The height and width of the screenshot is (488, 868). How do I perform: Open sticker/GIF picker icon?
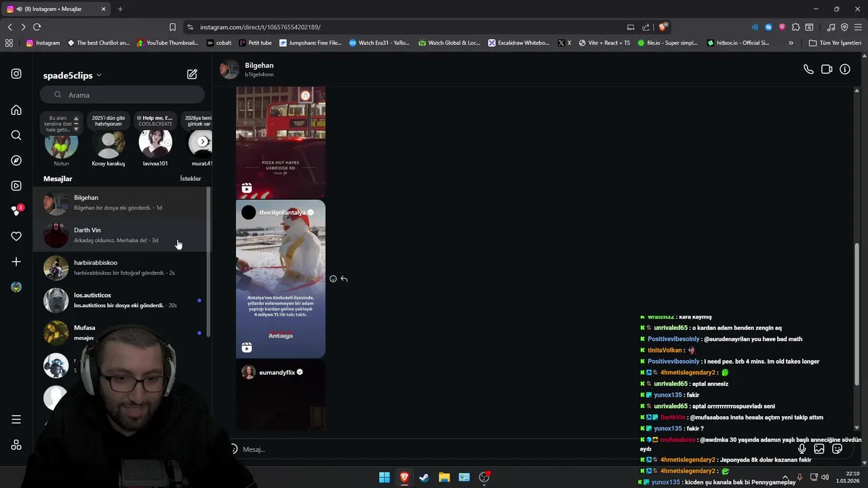pyautogui.click(x=837, y=449)
